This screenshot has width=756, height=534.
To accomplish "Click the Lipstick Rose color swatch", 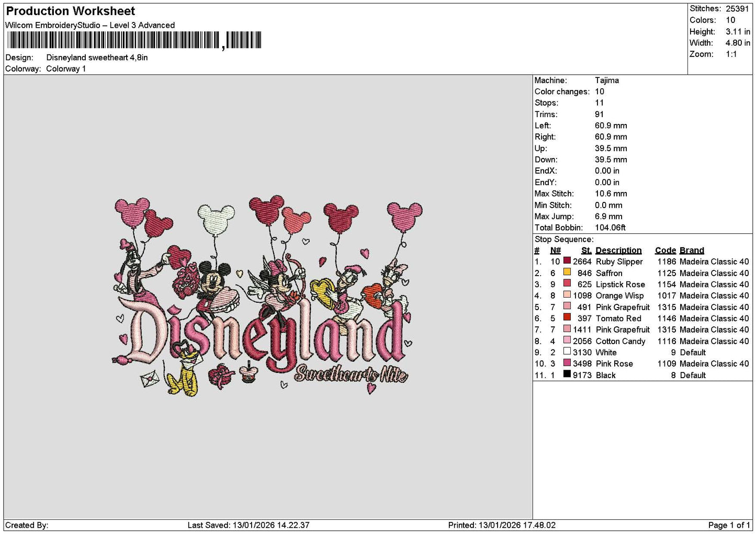I will (x=567, y=284).
